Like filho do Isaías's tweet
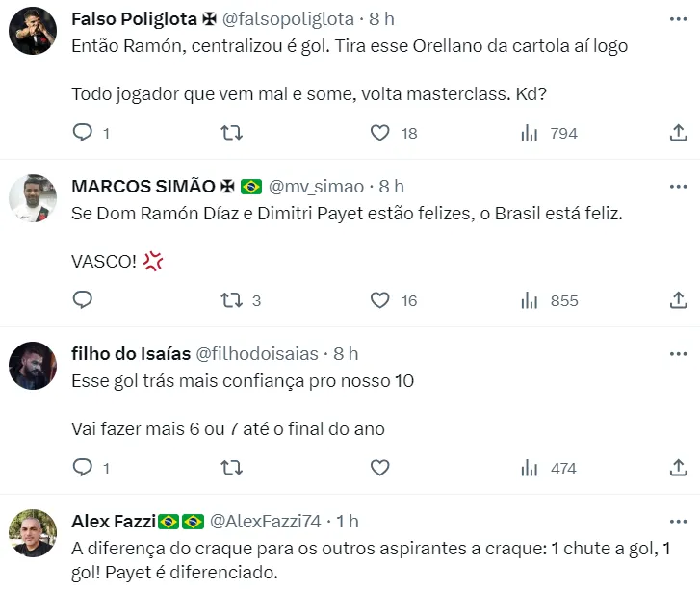 380,468
